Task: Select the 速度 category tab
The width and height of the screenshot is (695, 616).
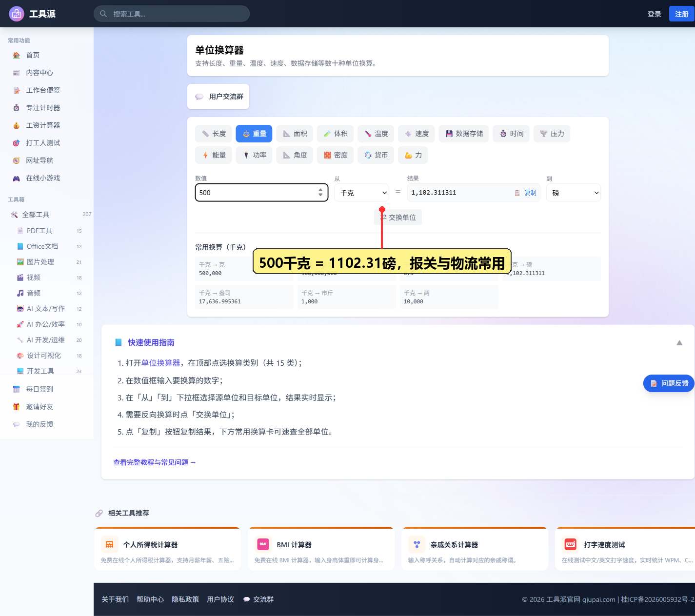Action: [417, 134]
